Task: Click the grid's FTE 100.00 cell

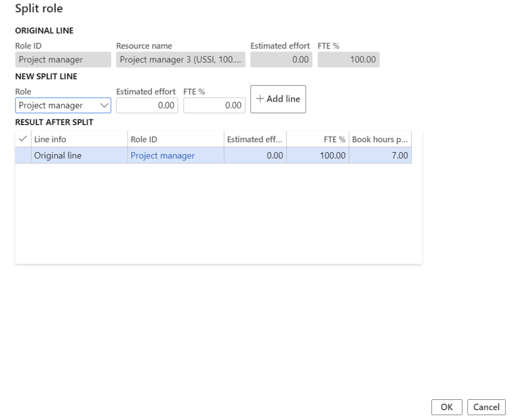Action: (x=318, y=156)
